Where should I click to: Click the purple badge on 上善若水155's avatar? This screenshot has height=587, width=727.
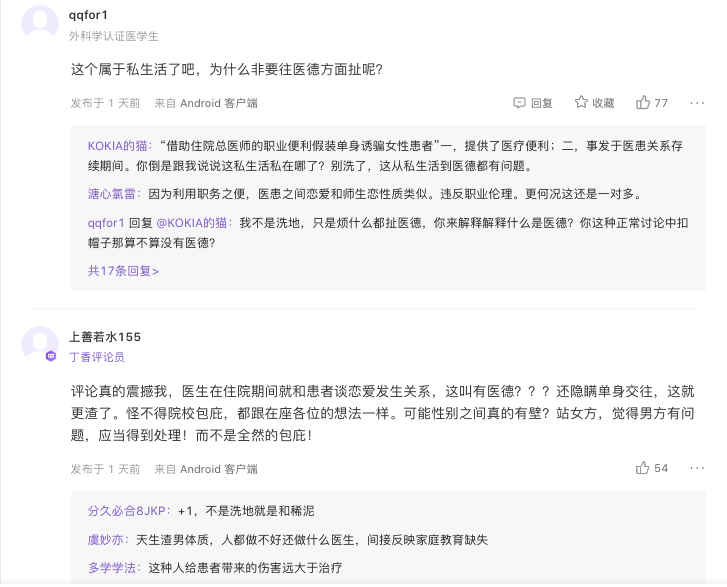(x=51, y=356)
